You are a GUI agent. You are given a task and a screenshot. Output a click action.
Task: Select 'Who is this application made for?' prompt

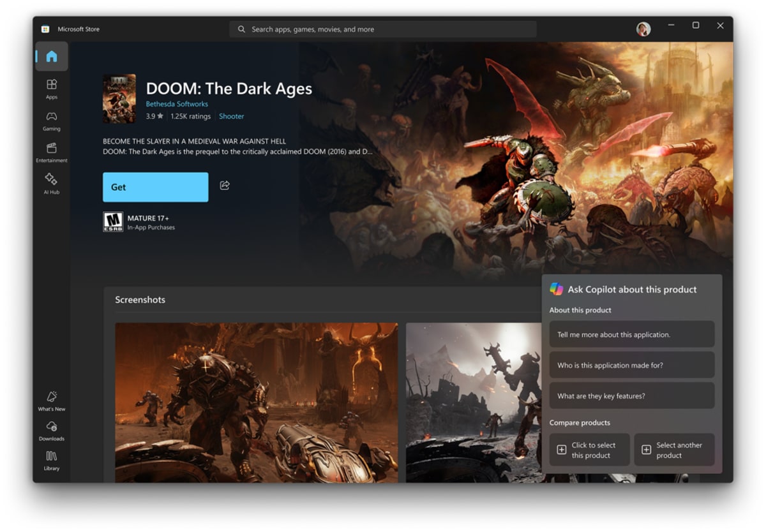[x=631, y=365]
